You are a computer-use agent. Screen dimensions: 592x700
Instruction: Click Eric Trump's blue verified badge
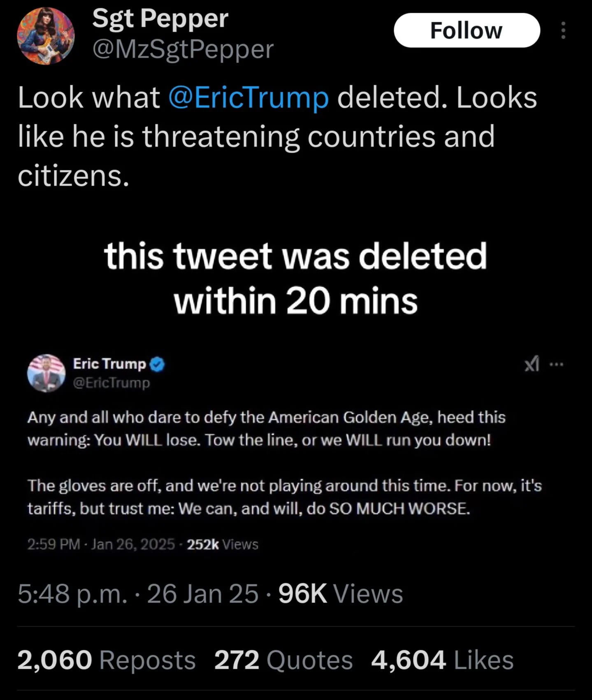157,364
